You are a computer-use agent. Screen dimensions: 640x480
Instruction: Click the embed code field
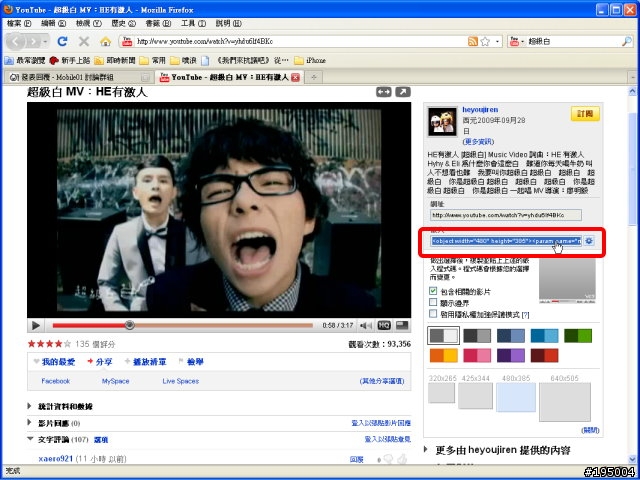tap(506, 241)
